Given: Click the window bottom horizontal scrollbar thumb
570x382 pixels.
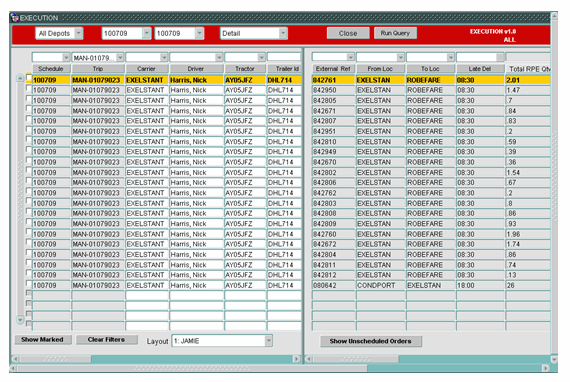Looking at the screenshot, I should [x=192, y=368].
